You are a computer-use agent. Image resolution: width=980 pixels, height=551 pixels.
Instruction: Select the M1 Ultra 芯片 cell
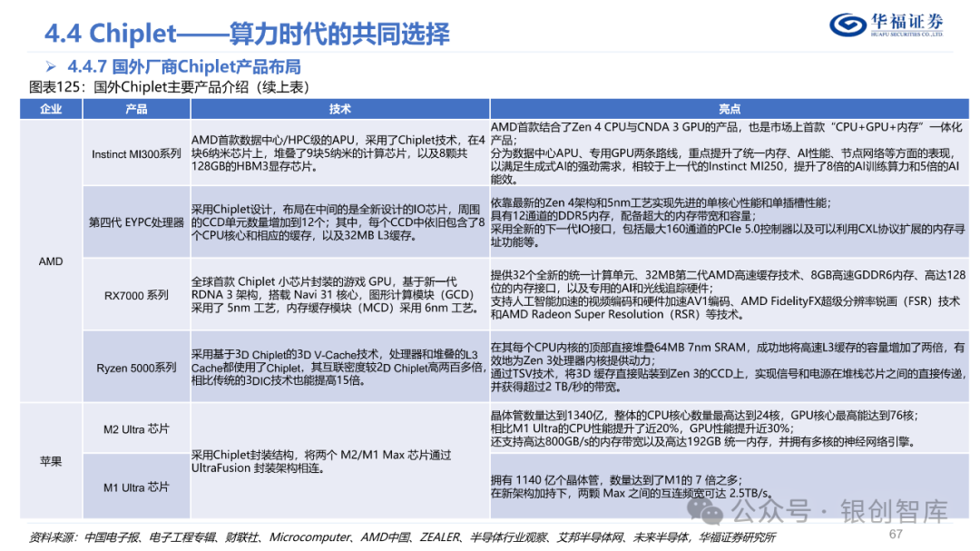[134, 487]
